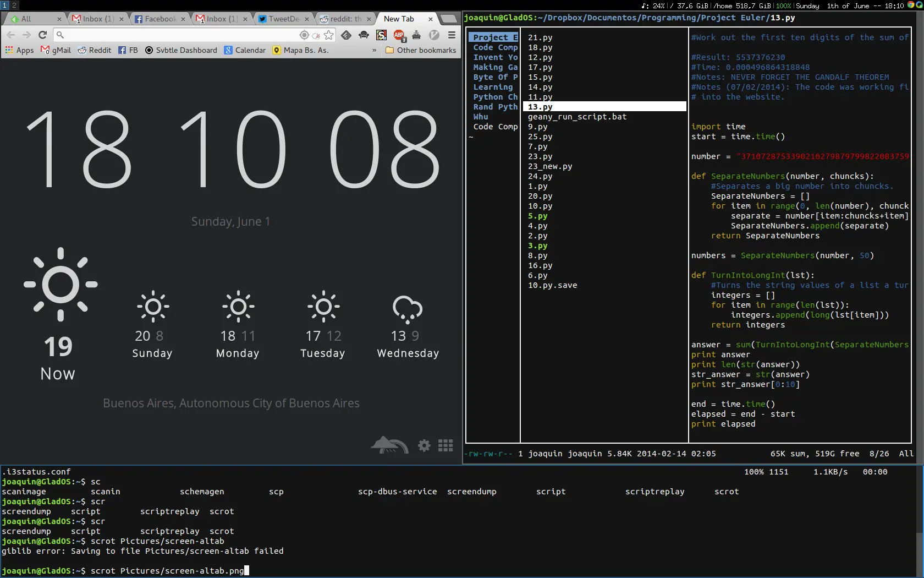The width and height of the screenshot is (924, 578).
Task: Open the Svbtle Dashboard bookmark
Action: [181, 50]
